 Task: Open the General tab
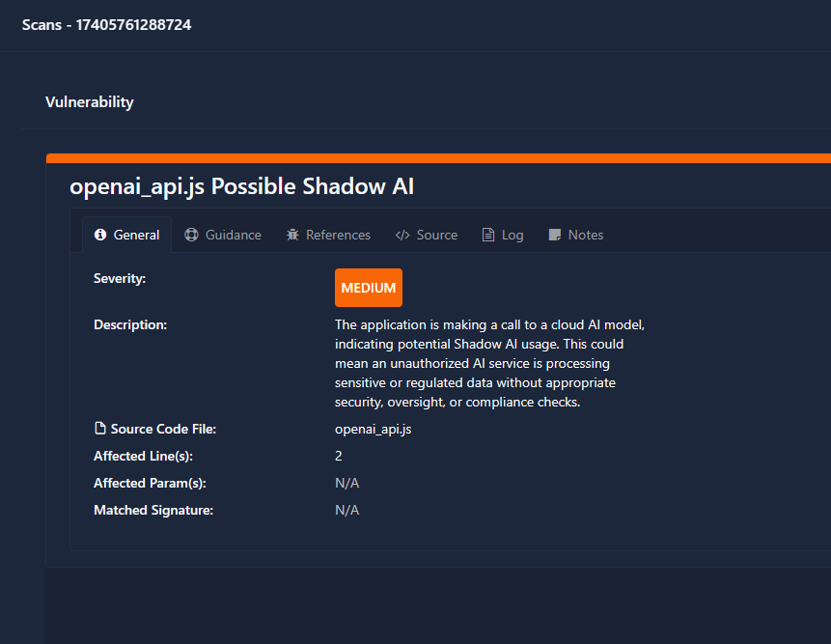126,235
